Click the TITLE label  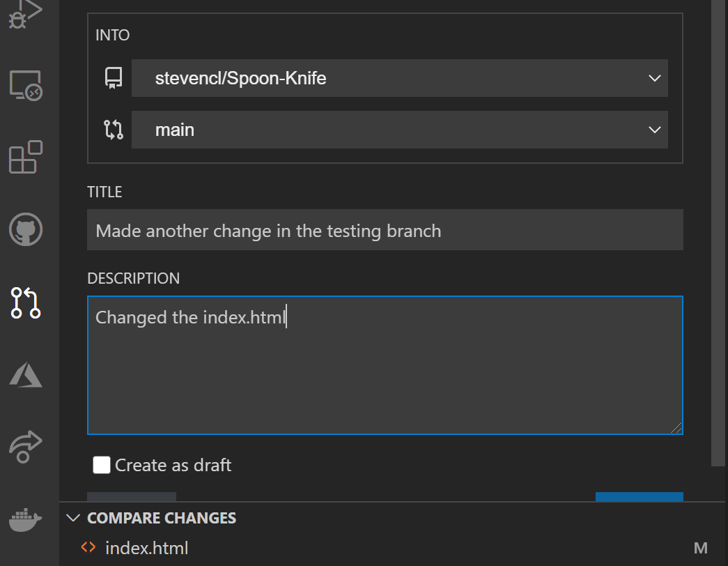coord(104,192)
